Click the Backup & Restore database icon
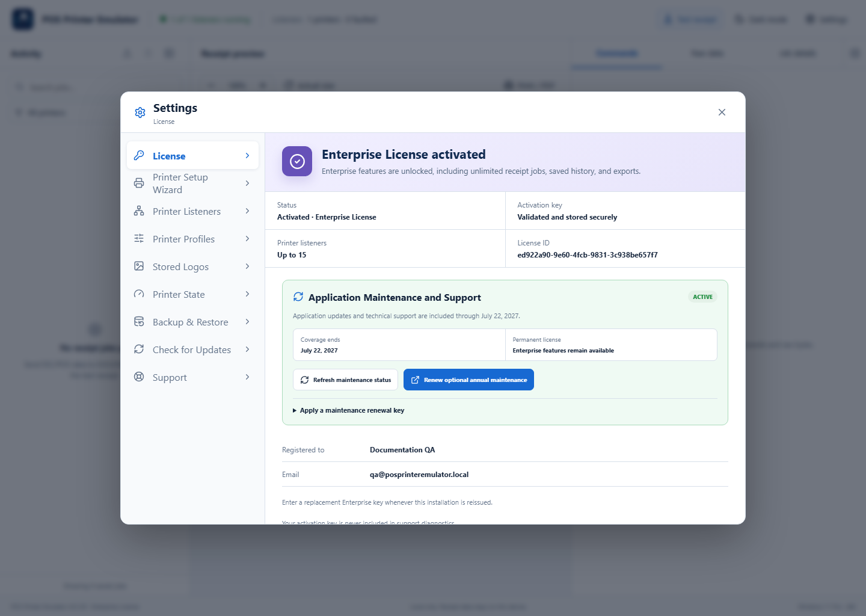The height and width of the screenshot is (616, 866). [x=139, y=321]
